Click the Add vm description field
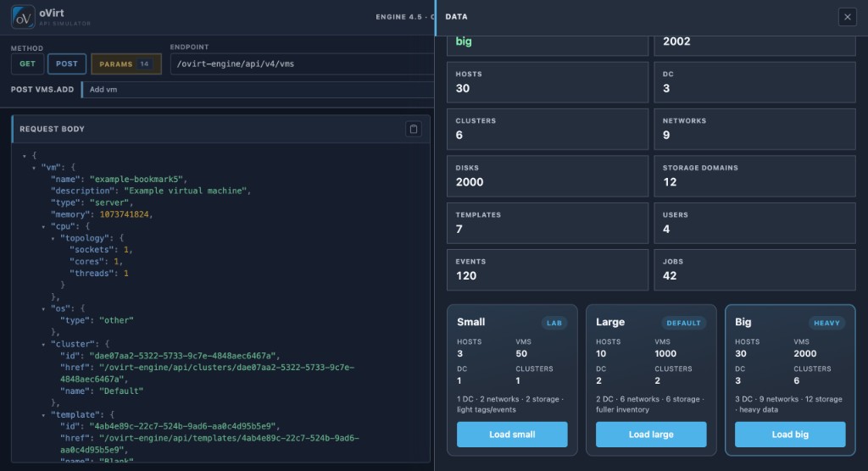Viewport: 868px width, 471px height. coord(258,89)
